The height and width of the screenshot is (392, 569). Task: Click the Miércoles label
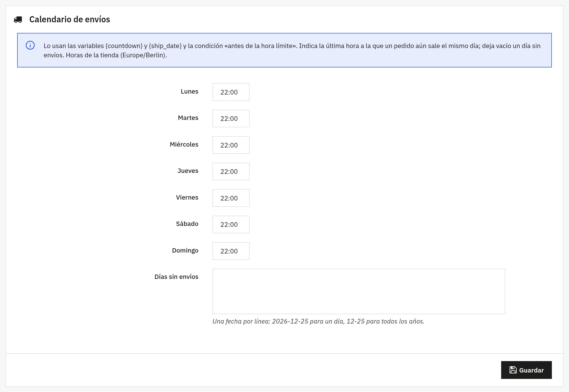[x=184, y=144]
